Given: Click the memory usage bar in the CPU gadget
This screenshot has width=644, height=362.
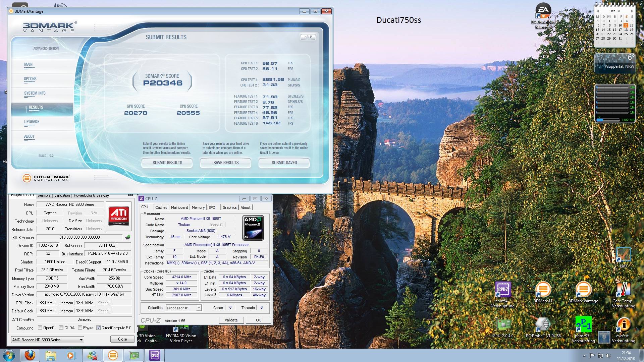Looking at the screenshot, I should [x=608, y=120].
